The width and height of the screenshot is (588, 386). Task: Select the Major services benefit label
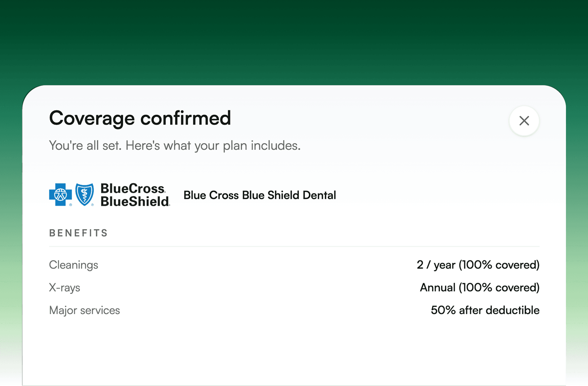(84, 310)
